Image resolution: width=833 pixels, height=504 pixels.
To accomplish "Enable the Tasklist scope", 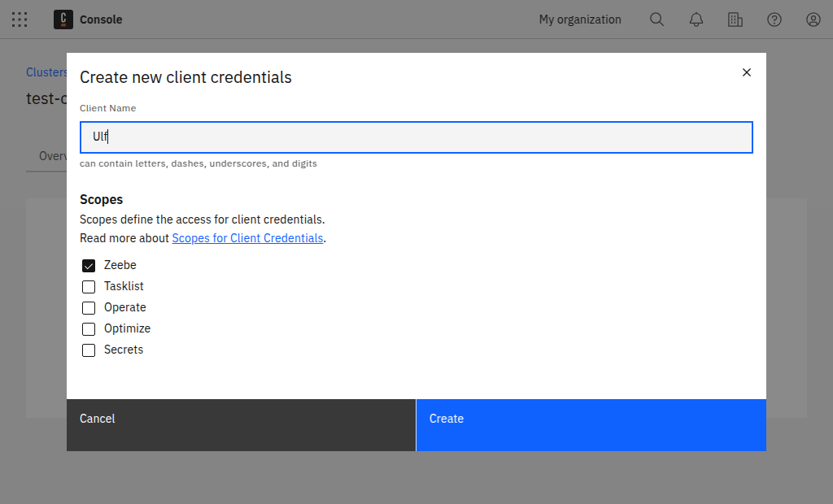I will tap(89, 286).
